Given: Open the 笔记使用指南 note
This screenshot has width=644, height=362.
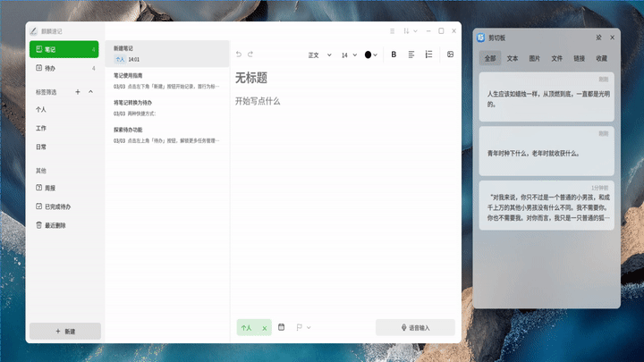Looking at the screenshot, I should 167,80.
